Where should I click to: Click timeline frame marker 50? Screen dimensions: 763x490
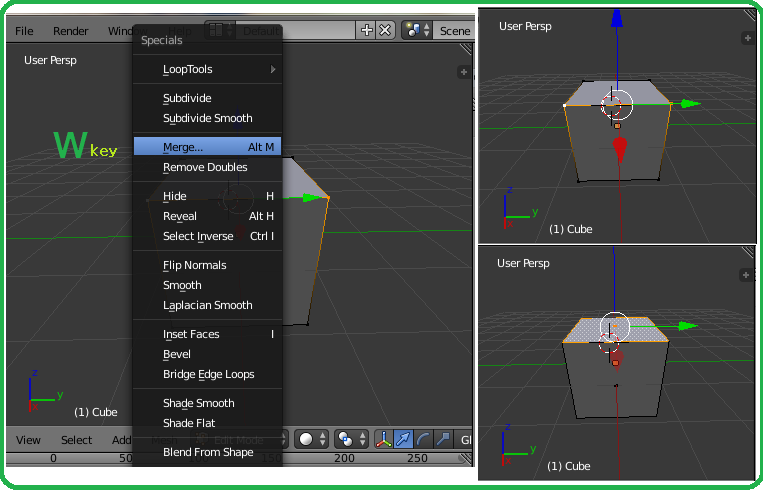point(126,458)
